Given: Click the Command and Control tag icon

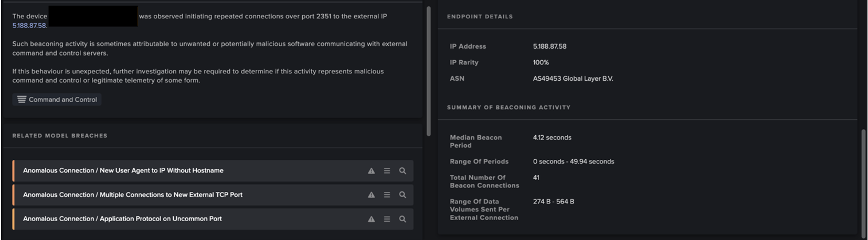Looking at the screenshot, I should (22, 100).
